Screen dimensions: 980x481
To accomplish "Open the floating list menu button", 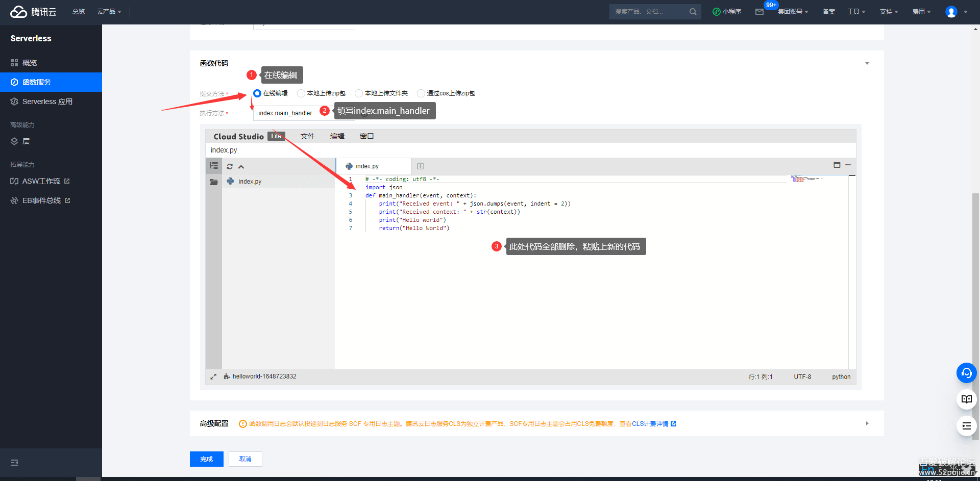I will (x=967, y=426).
